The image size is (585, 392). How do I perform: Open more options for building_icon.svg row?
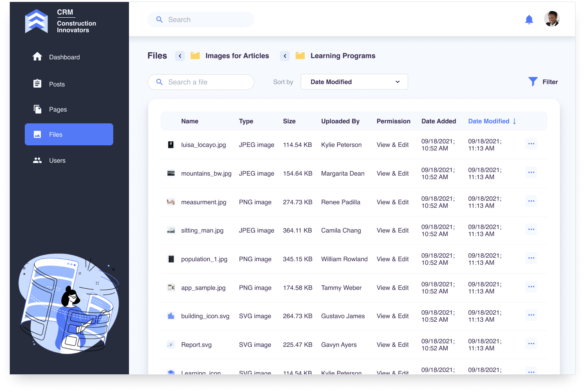[x=531, y=315]
